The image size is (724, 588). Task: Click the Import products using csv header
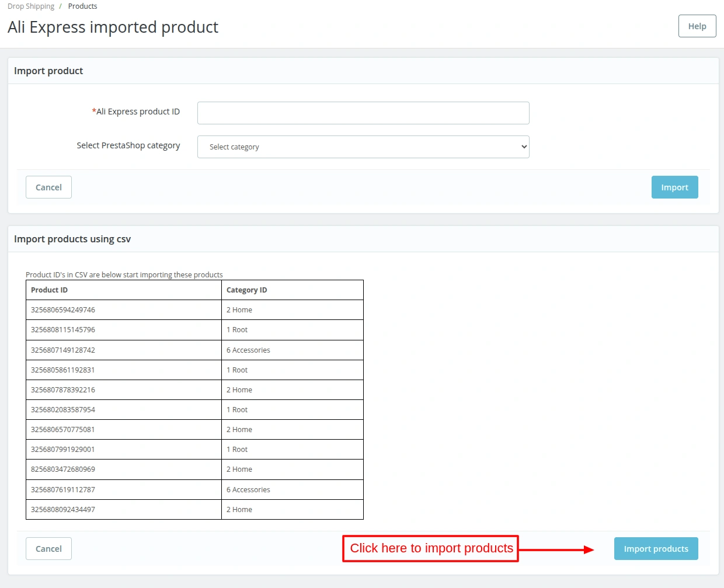[72, 239]
